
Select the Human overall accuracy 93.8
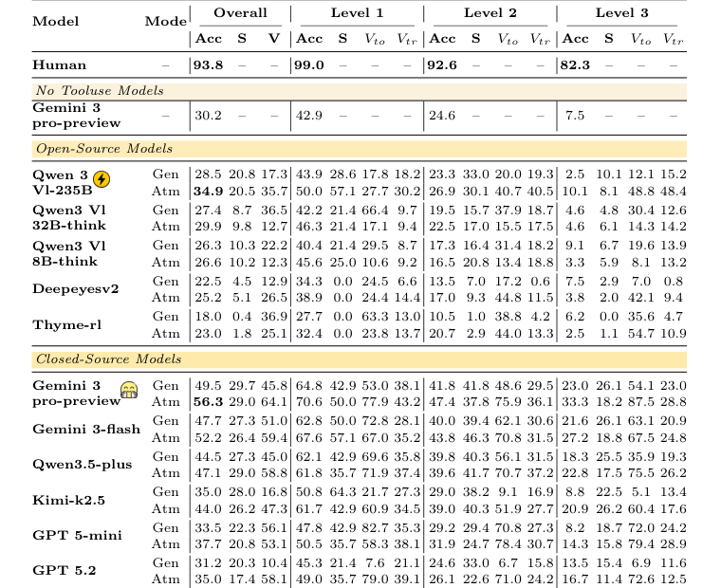click(x=209, y=64)
